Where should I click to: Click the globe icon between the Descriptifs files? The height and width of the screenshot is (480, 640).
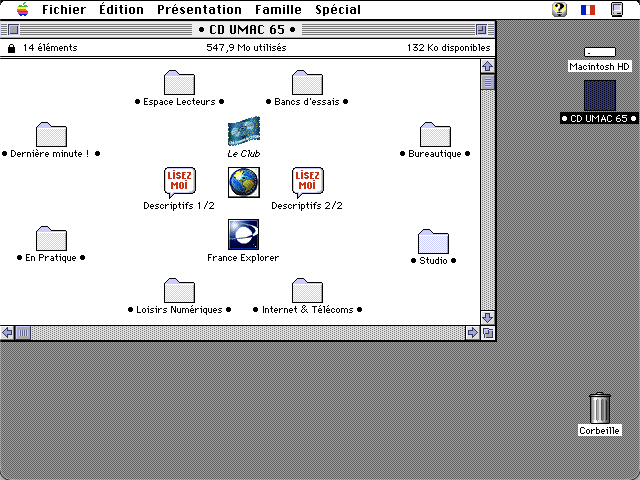coord(244,182)
